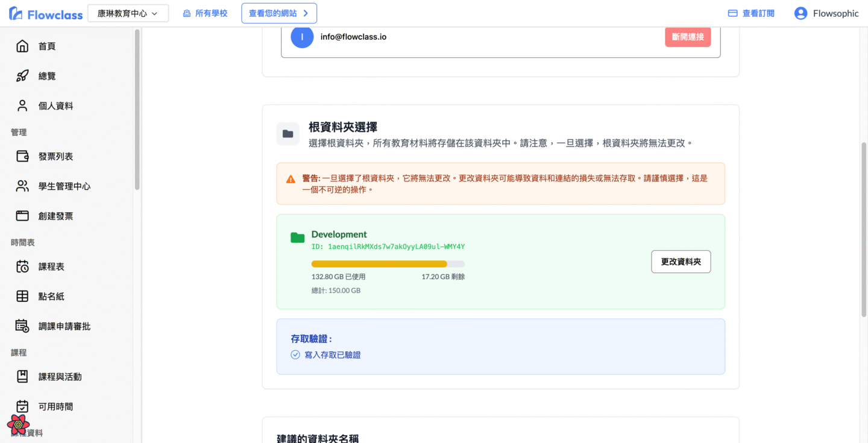Click the yellow storage usage bar
Screen dimensions: 868x443
379,264
